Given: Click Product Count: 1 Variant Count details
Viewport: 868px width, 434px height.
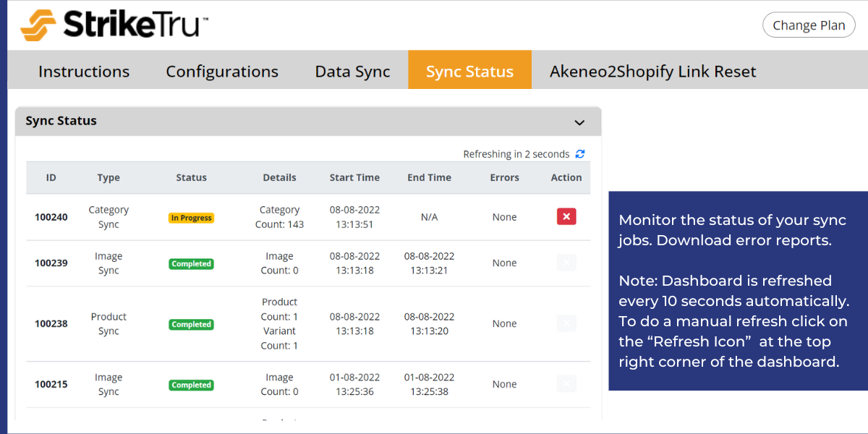Looking at the screenshot, I should pyautogui.click(x=280, y=324).
